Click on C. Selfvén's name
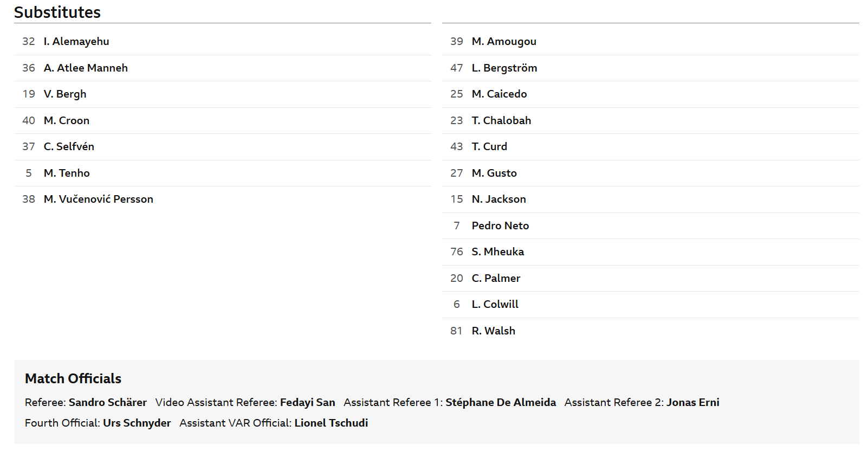 69,146
